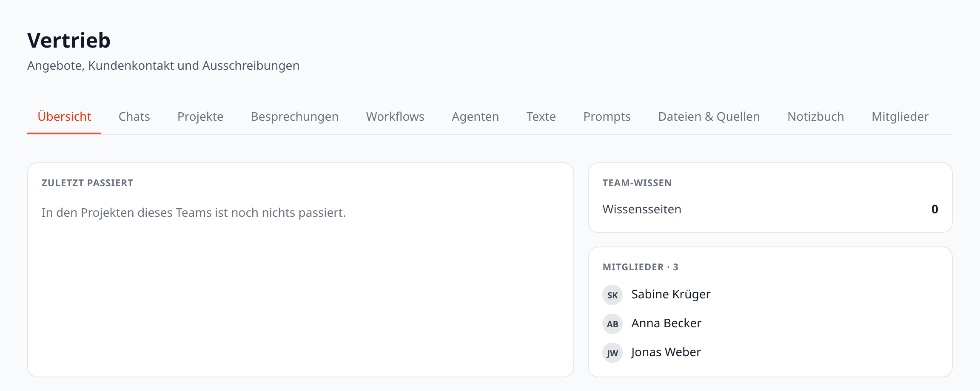Viewport: 980px width, 391px height.
Task: Switch to the Chats tab
Action: tap(134, 116)
